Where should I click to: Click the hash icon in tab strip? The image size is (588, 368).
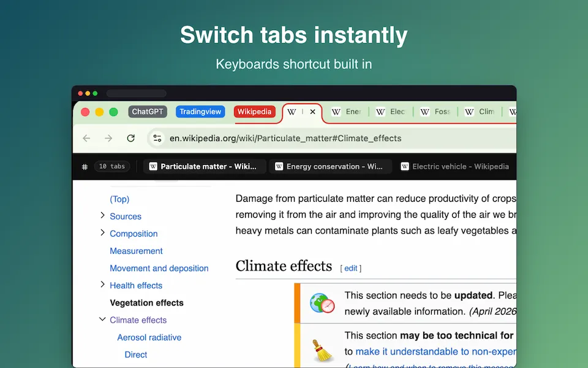coord(85,167)
